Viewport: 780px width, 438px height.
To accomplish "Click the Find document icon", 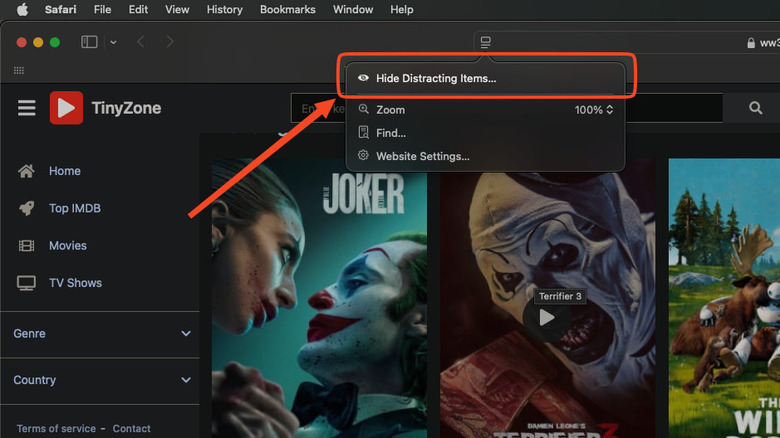I will pos(364,132).
